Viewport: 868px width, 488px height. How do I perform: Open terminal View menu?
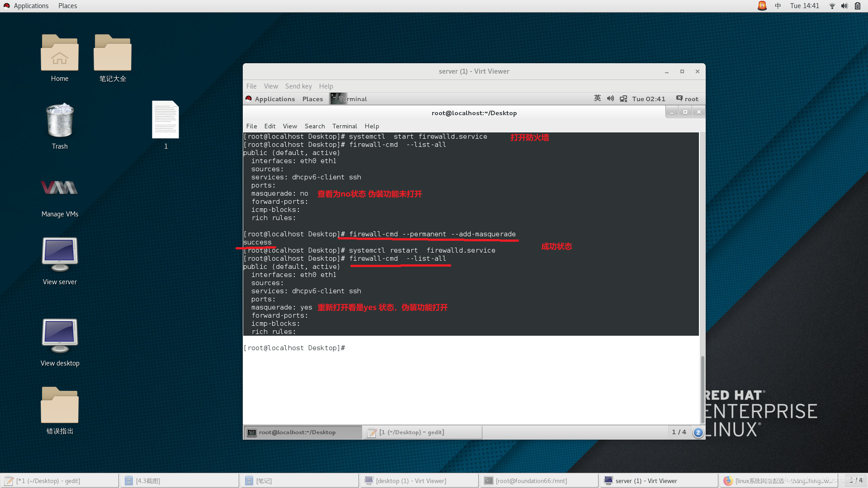290,126
